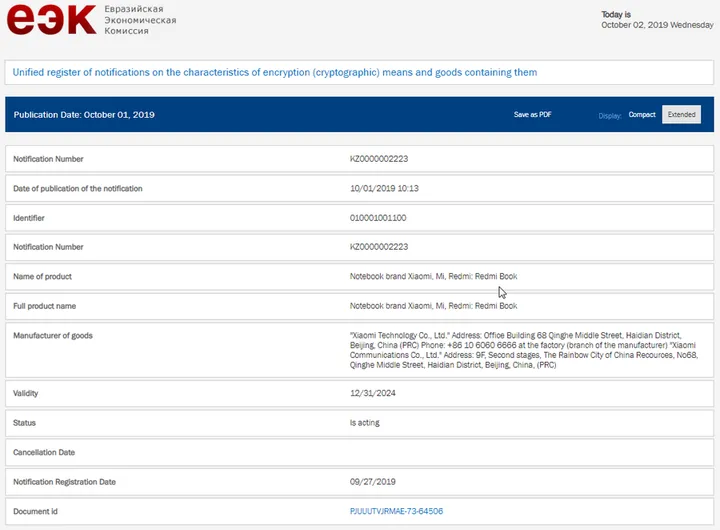Click the Manufacturer of goods label
Image resolution: width=720 pixels, height=530 pixels.
[53, 336]
